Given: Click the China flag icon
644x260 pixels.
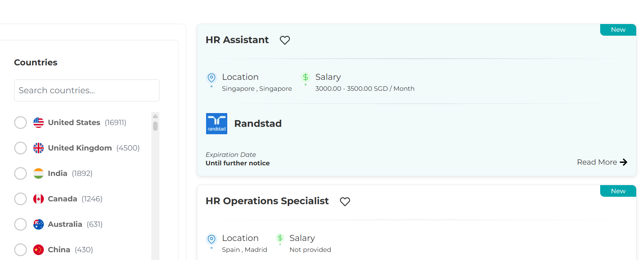Looking at the screenshot, I should point(39,250).
